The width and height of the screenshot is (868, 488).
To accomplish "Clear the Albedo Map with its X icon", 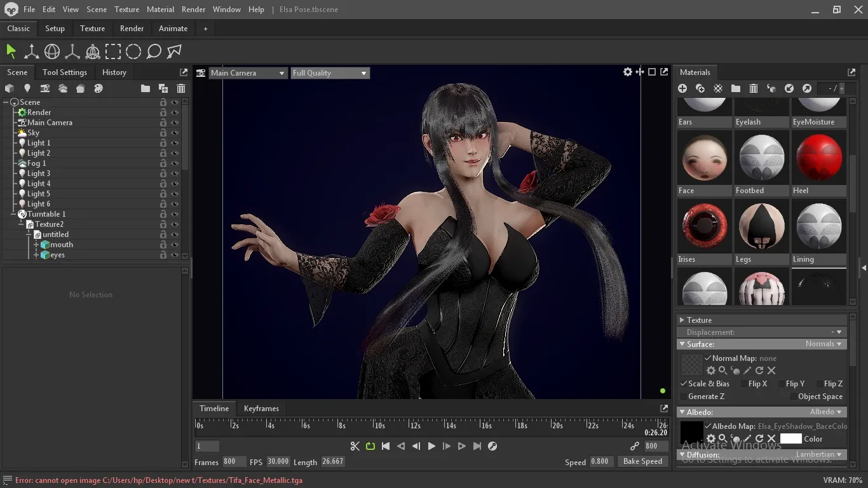I will [771, 438].
